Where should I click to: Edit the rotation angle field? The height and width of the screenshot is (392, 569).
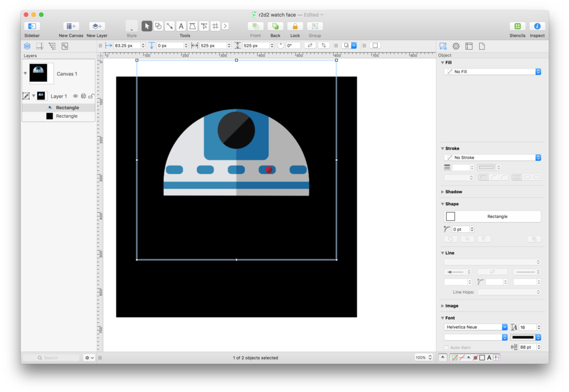click(293, 46)
